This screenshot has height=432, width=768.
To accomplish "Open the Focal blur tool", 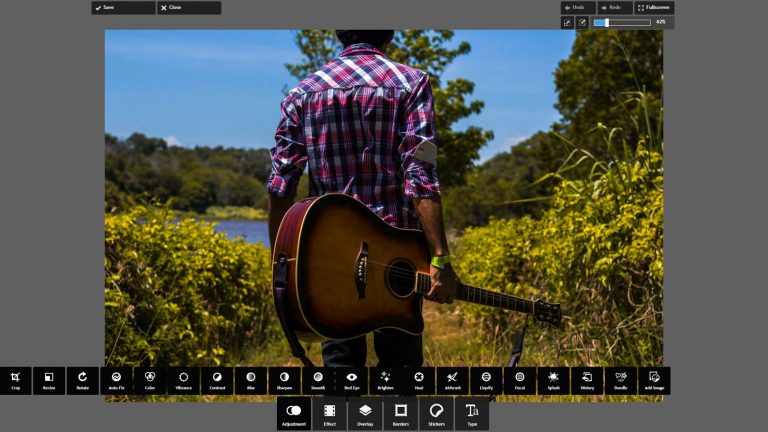I will click(519, 380).
